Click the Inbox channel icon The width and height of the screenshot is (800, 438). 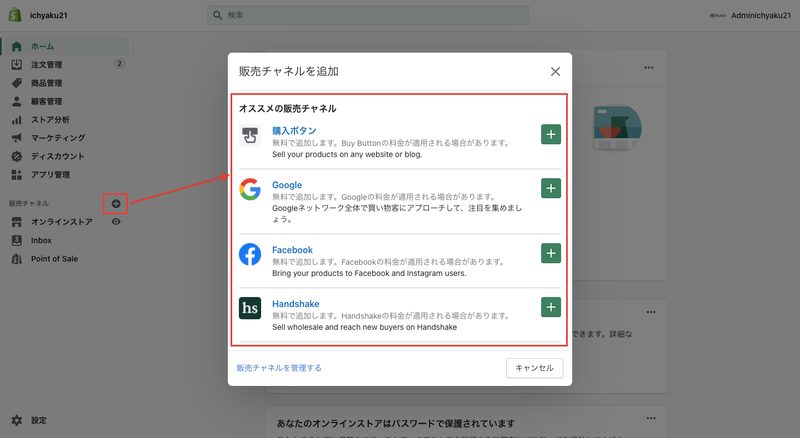tap(16, 240)
